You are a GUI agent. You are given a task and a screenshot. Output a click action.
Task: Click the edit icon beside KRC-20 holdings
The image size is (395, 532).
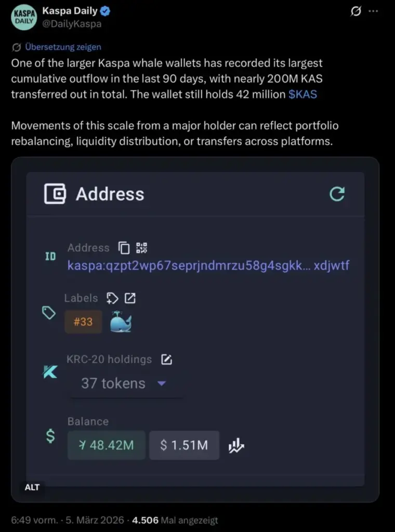pyautogui.click(x=166, y=360)
